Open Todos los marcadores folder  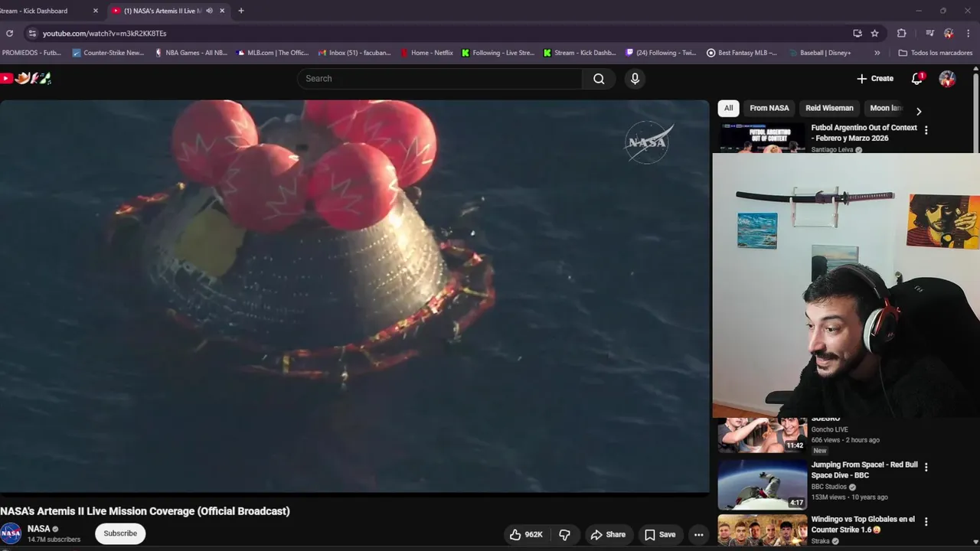(x=935, y=53)
